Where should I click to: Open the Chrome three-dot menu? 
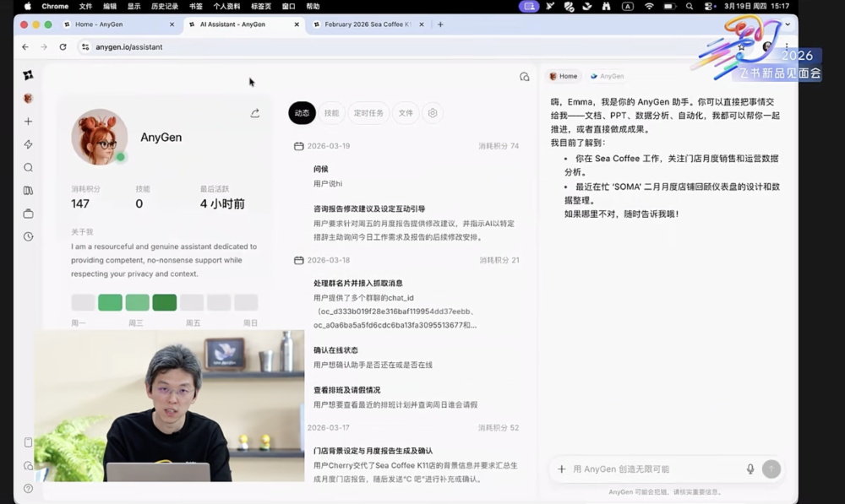pos(787,46)
